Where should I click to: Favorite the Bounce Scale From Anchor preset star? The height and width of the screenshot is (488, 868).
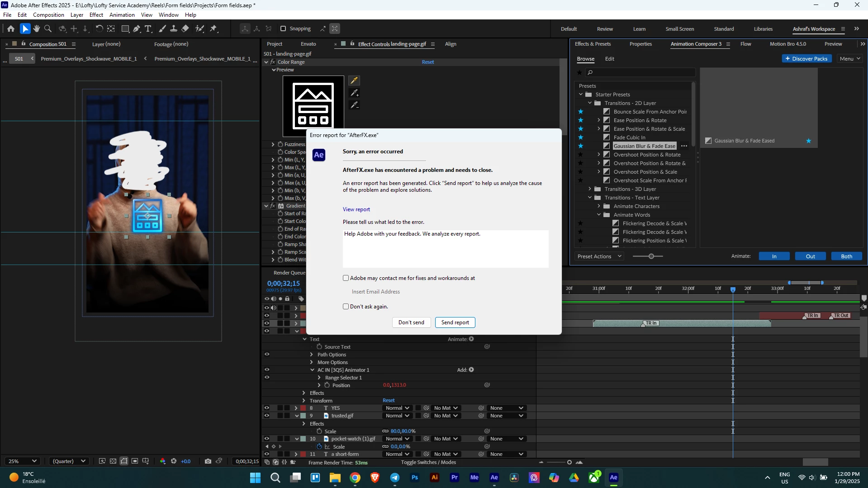581,112
